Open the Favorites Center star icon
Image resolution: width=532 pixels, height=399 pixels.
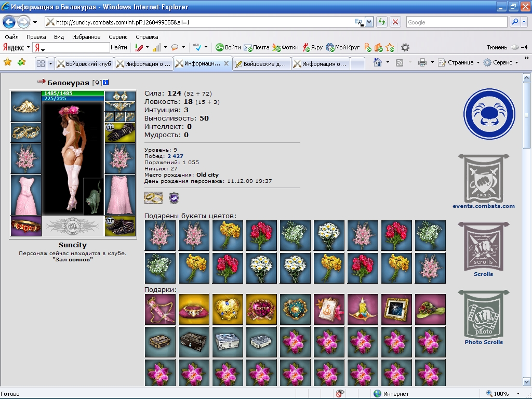tap(7, 62)
